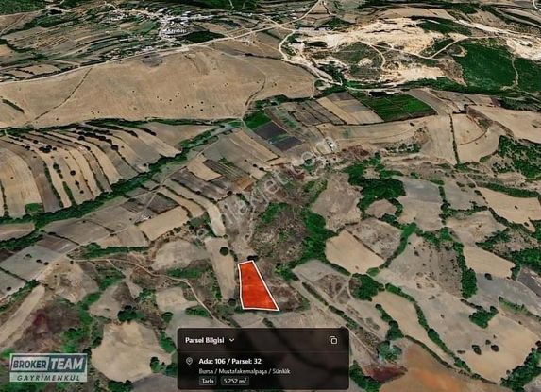The image size is (541, 392).
Task: Click the Parsel Bilgisi panel title
Action: point(205,340)
